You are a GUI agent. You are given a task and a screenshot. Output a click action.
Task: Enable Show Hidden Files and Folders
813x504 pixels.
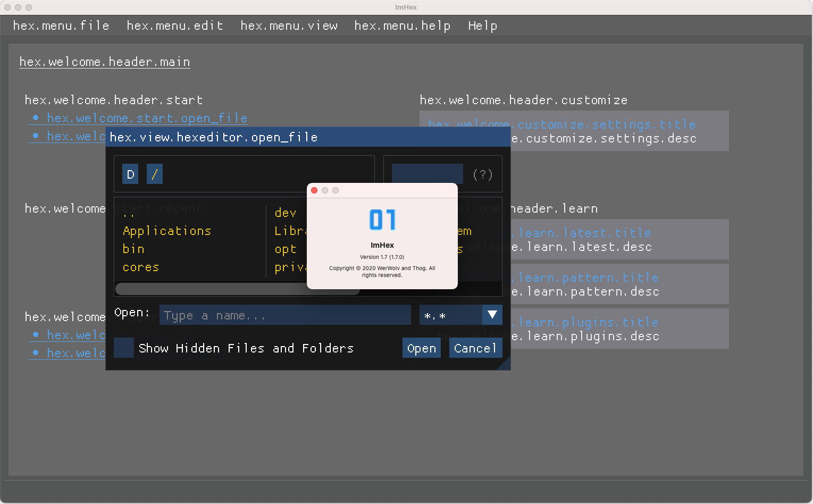[124, 348]
